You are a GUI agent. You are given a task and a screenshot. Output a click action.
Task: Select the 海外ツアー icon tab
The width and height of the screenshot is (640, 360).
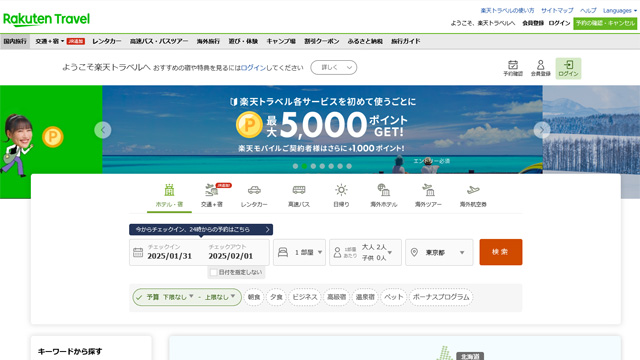click(428, 196)
